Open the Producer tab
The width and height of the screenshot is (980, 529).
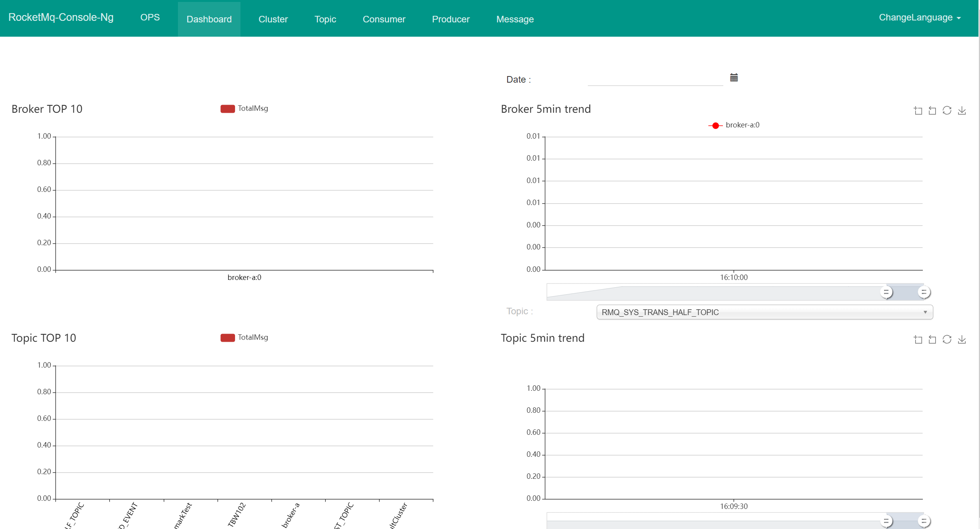pos(450,19)
